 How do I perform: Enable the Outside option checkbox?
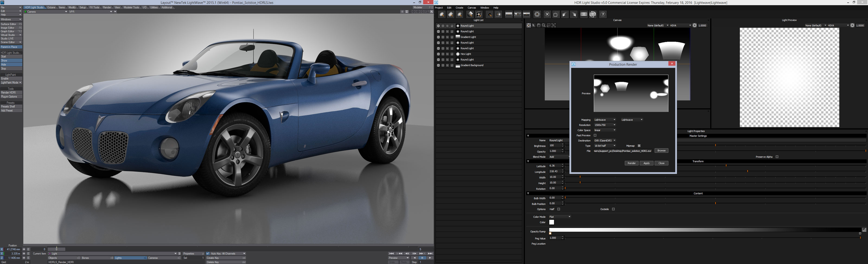613,209
